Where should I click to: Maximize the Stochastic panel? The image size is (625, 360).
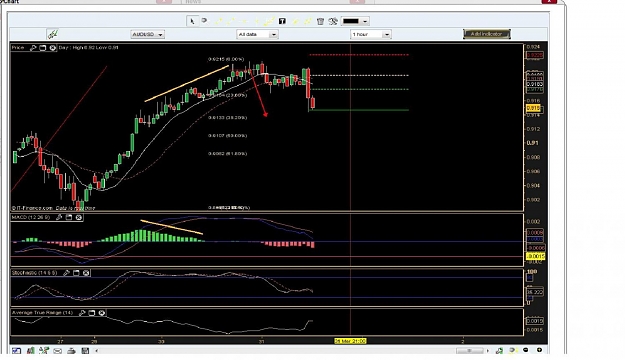pyautogui.click(x=76, y=273)
